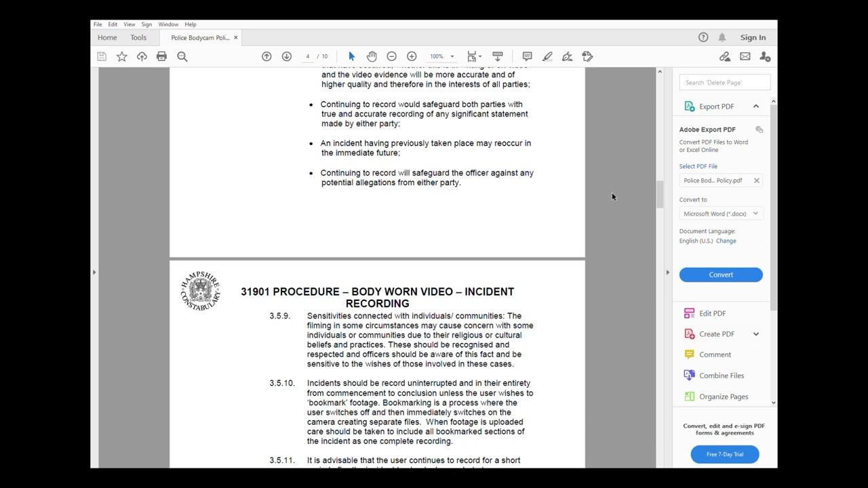Open the Convert to Microsoft Word dropdown
The width and height of the screenshot is (868, 488).
coord(721,213)
